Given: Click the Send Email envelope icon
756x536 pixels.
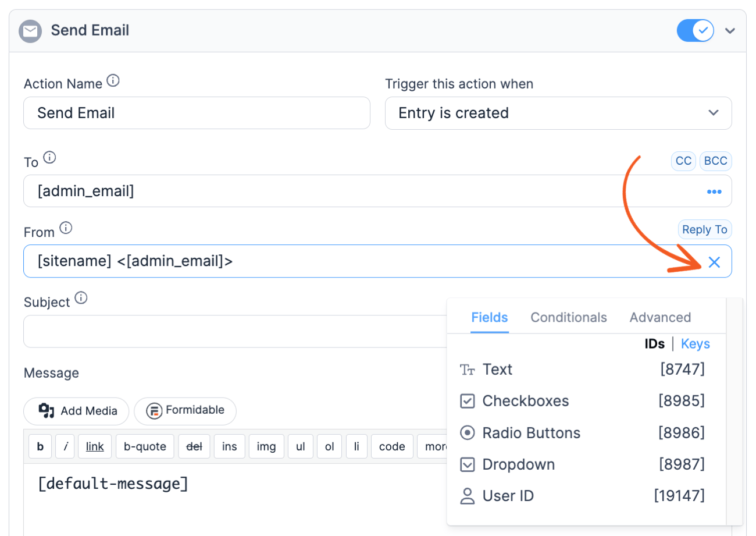Looking at the screenshot, I should point(30,31).
